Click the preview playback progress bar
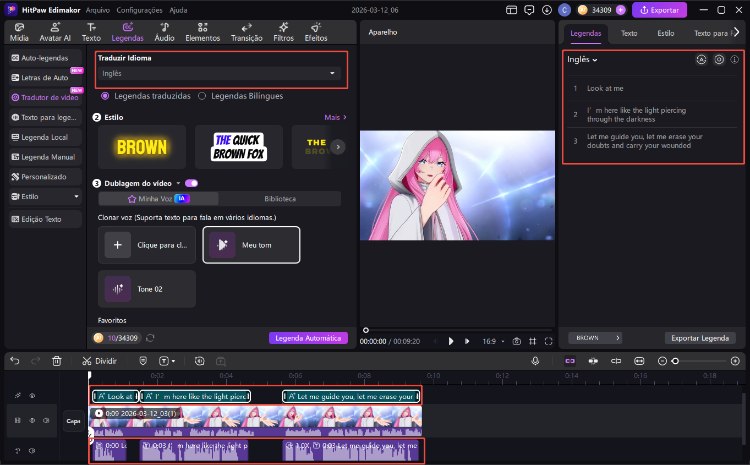The image size is (750, 465). [457, 330]
